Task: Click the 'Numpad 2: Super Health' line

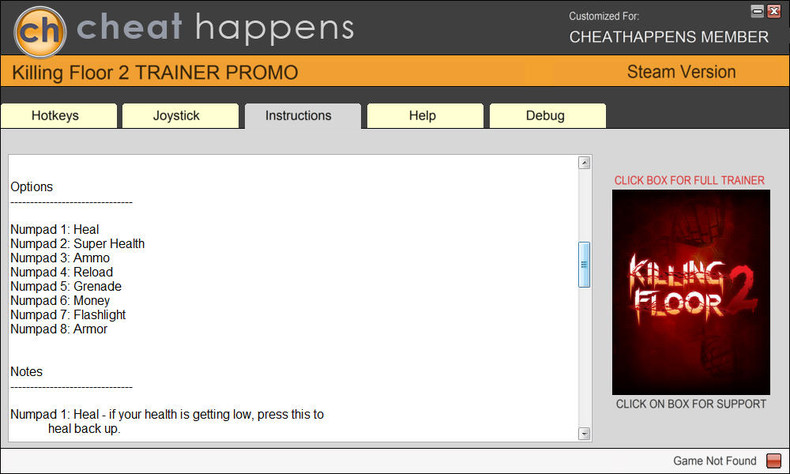Action: pos(77,244)
